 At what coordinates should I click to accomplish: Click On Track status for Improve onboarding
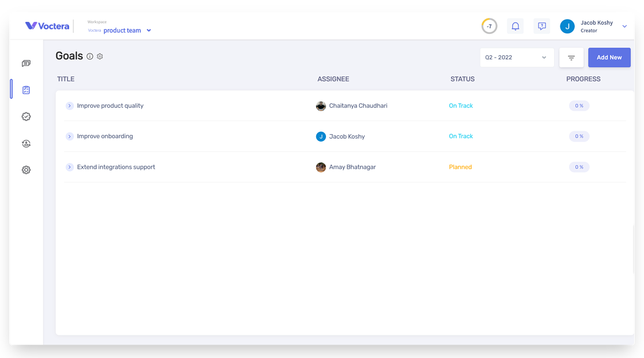coord(461,136)
